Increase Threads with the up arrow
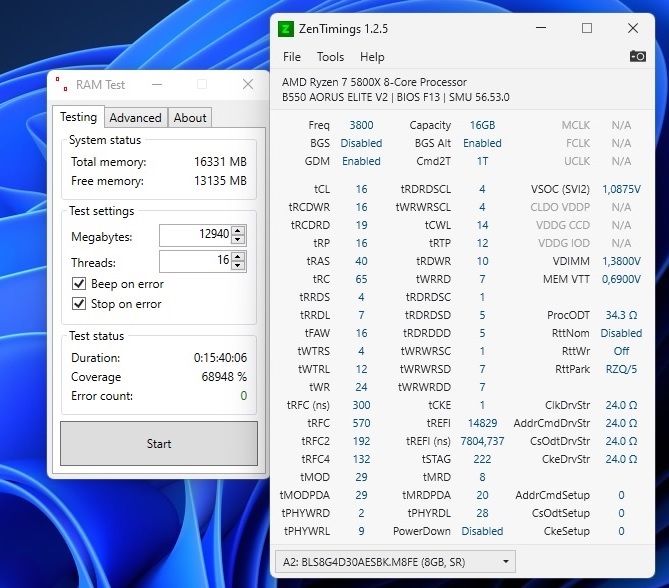 coord(238,256)
